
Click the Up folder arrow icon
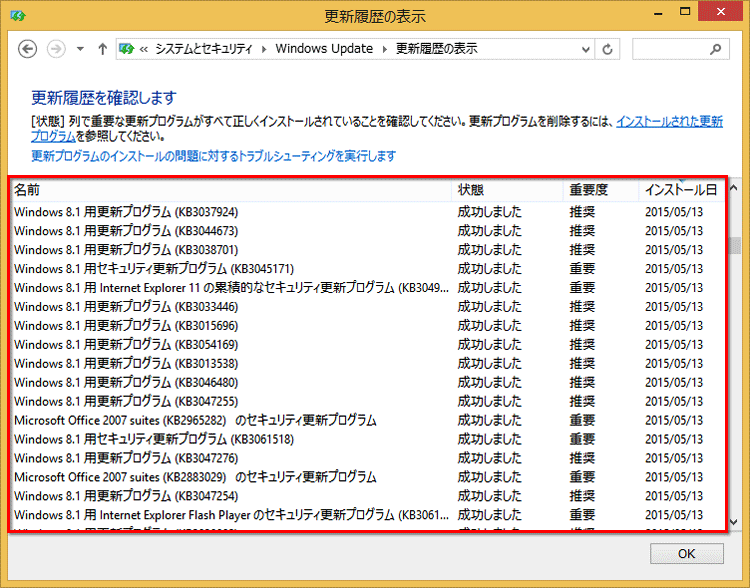tap(102, 49)
